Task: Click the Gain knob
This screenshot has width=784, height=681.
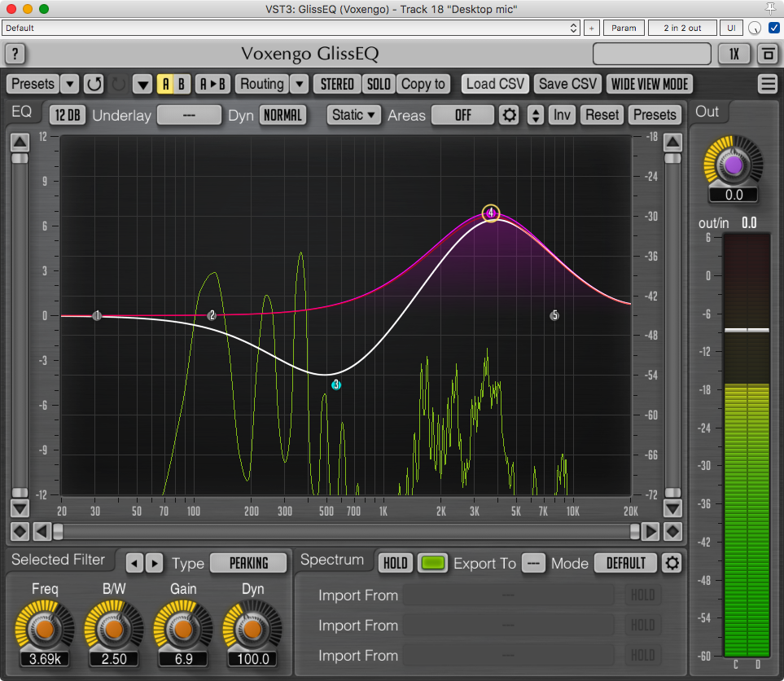Action: click(183, 629)
